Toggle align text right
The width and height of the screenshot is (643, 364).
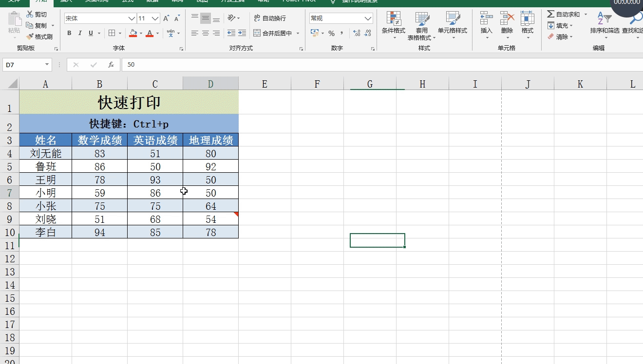[216, 33]
